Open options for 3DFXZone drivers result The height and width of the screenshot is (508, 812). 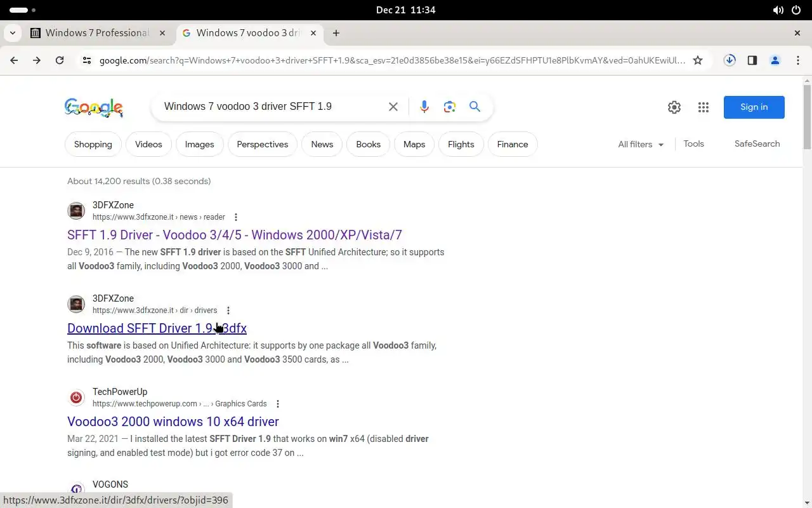[228, 311]
